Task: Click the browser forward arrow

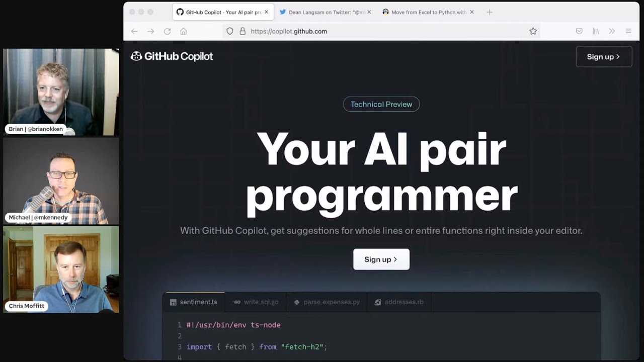Action: (x=151, y=31)
